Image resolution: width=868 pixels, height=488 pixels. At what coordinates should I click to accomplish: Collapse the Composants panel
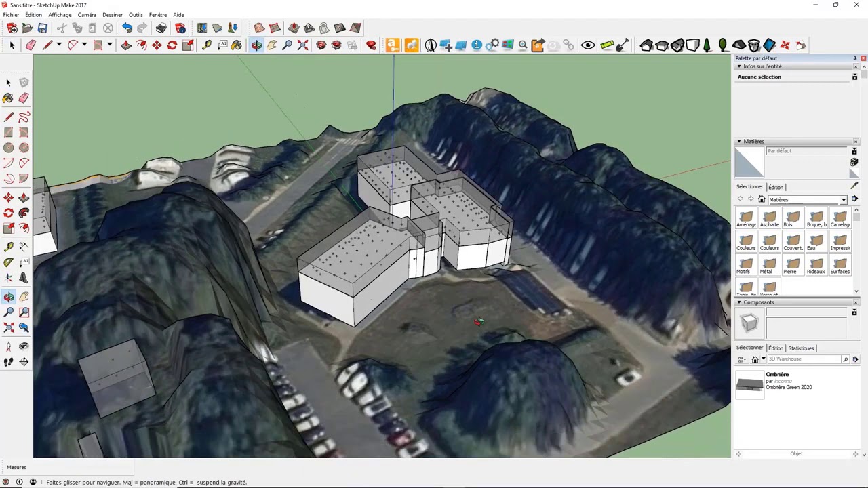click(x=738, y=302)
